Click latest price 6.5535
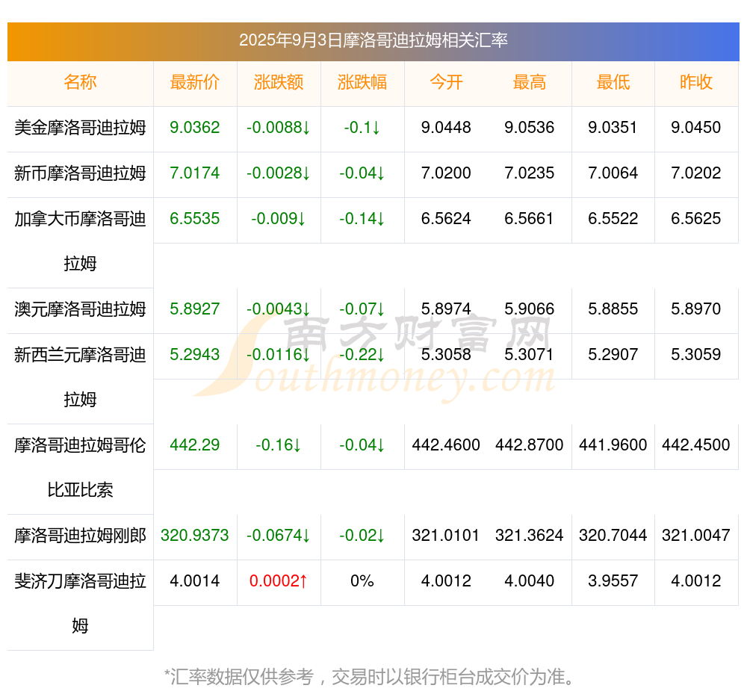 click(195, 219)
